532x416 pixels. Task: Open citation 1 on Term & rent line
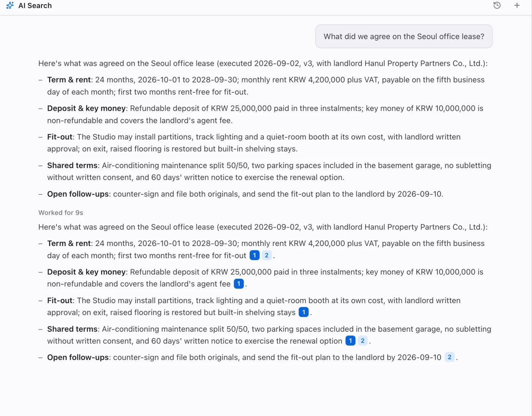[255, 256]
